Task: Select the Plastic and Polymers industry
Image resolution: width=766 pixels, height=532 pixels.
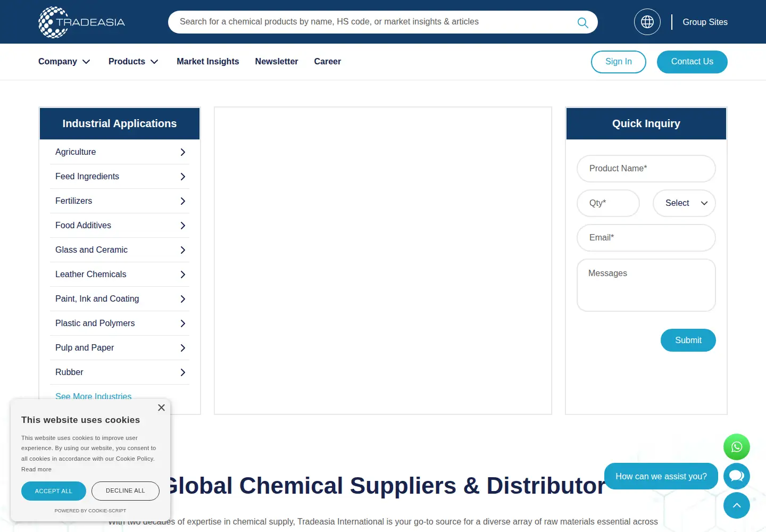Action: point(95,323)
